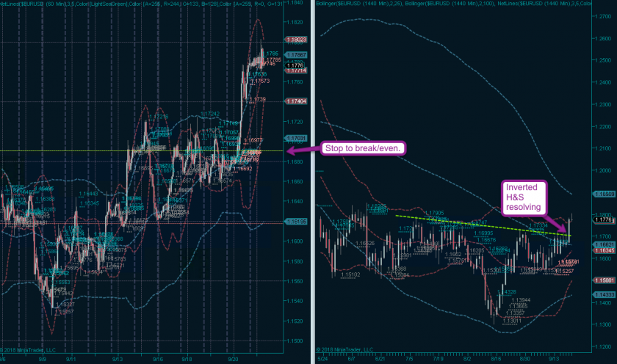Click the 1.15001 price marker
The image size is (617, 364).
[x=604, y=280]
